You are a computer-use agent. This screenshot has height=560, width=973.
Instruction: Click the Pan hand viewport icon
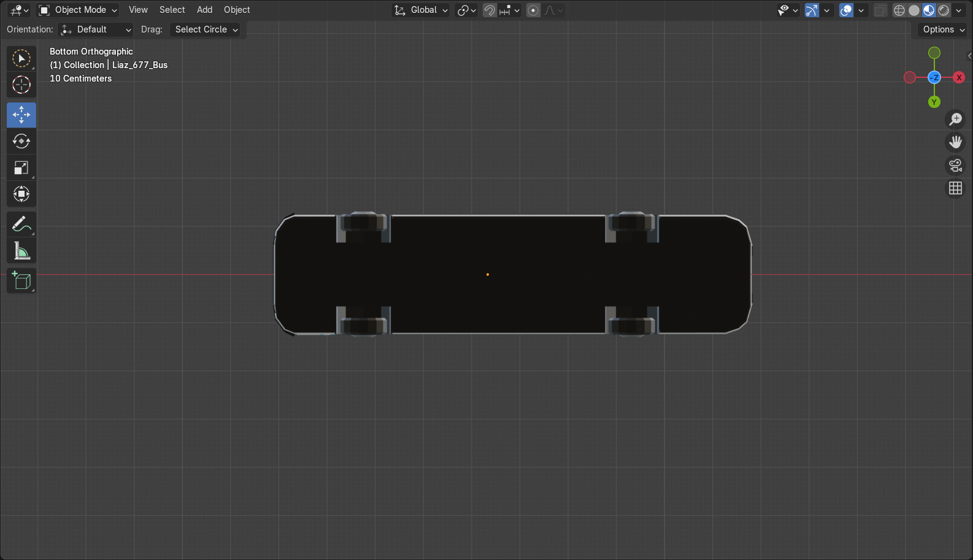[955, 142]
